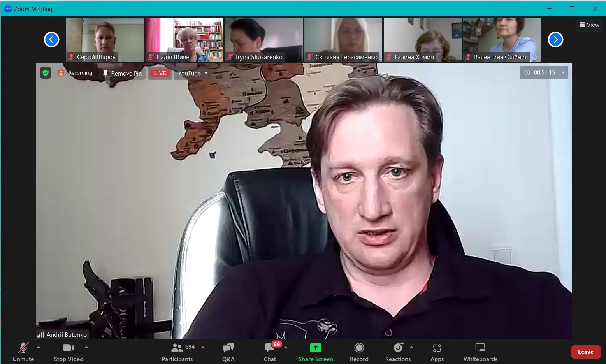The image size is (606, 364).
Task: Open the Apps panel
Action: point(437,352)
